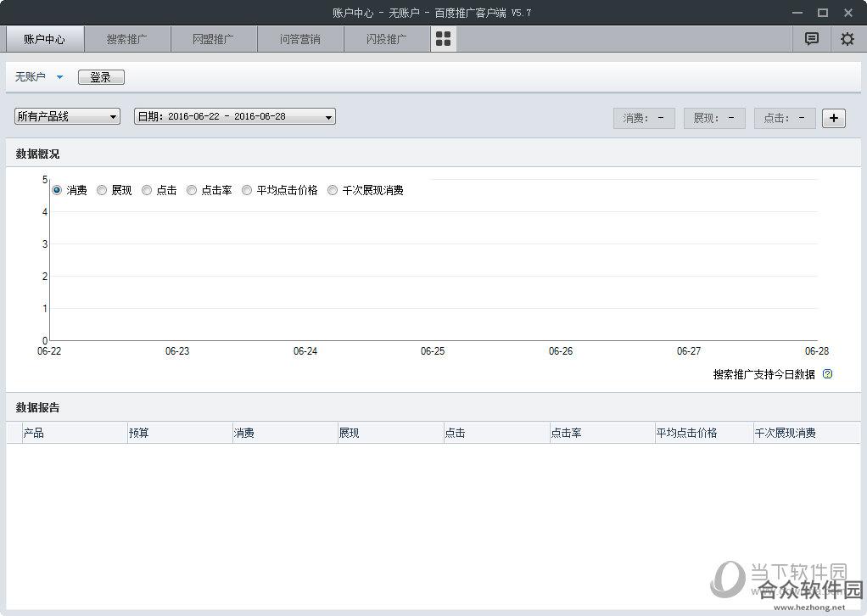Click the question-mark help icon near 搜索推广支持今日数据

(x=827, y=374)
